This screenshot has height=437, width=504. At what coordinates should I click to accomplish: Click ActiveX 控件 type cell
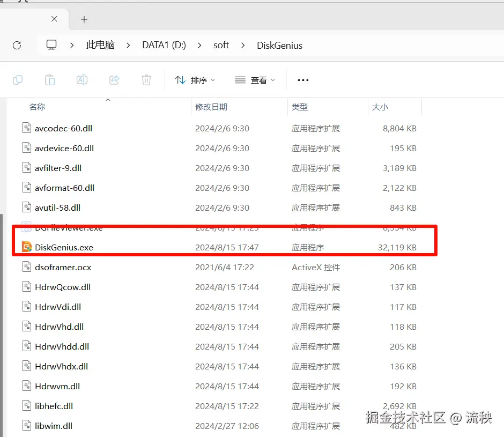point(316,267)
